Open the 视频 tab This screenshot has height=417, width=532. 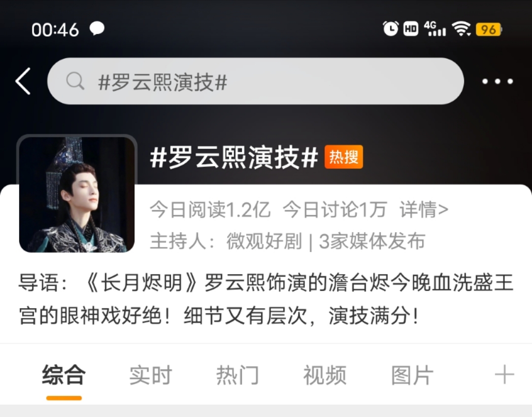(325, 375)
